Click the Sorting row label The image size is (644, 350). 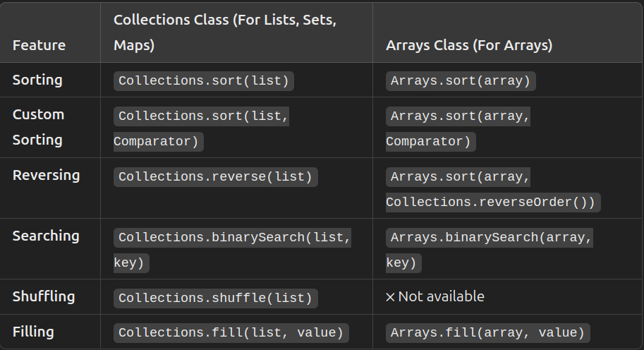[37, 80]
